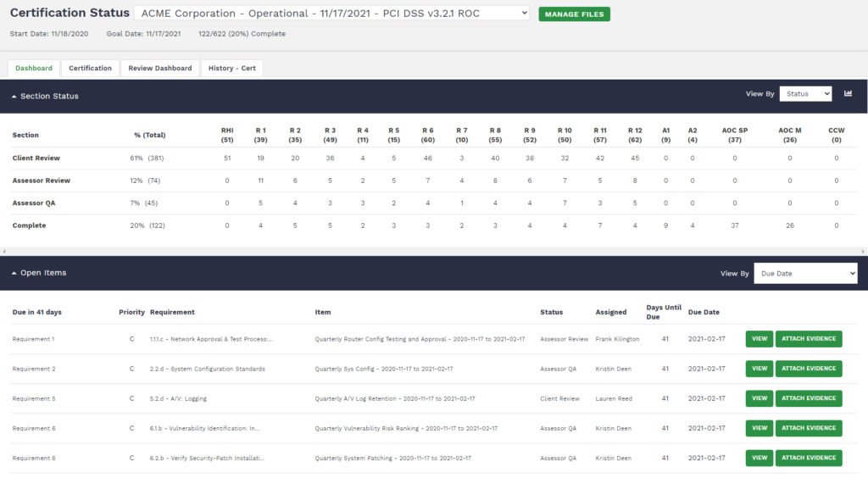Screen dimensions: 868x478
Task: Click 6.2.b Verify Security-Patch Installation requirement
Action: pos(207,459)
